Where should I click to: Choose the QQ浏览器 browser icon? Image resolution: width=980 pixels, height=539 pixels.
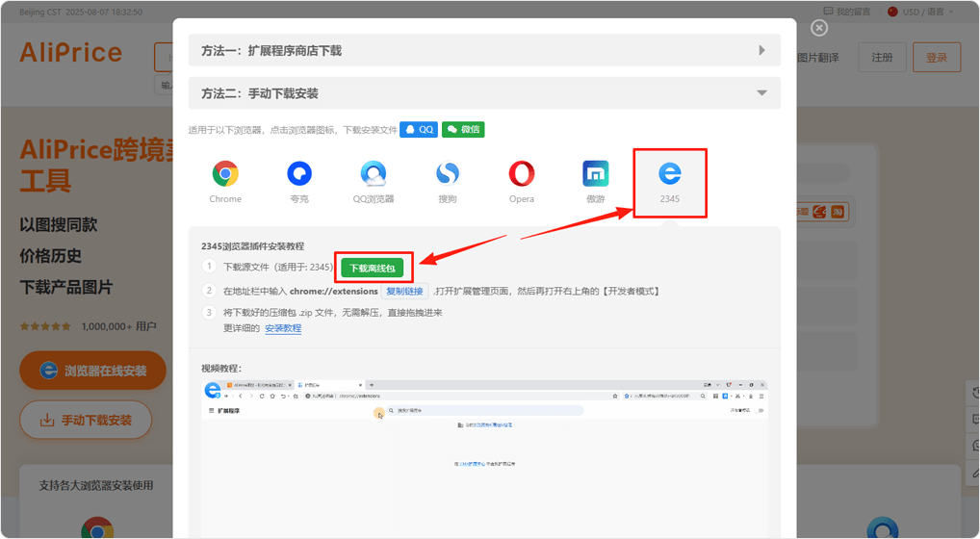pyautogui.click(x=374, y=174)
